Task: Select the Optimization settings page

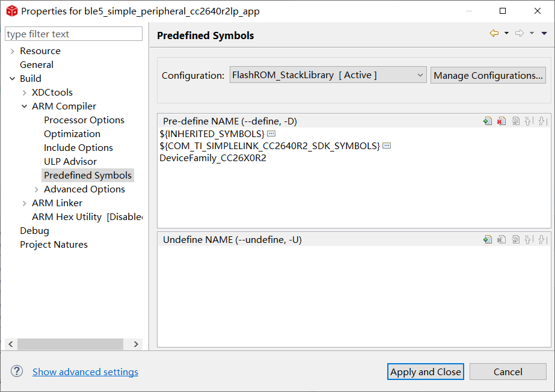Action: click(x=72, y=134)
